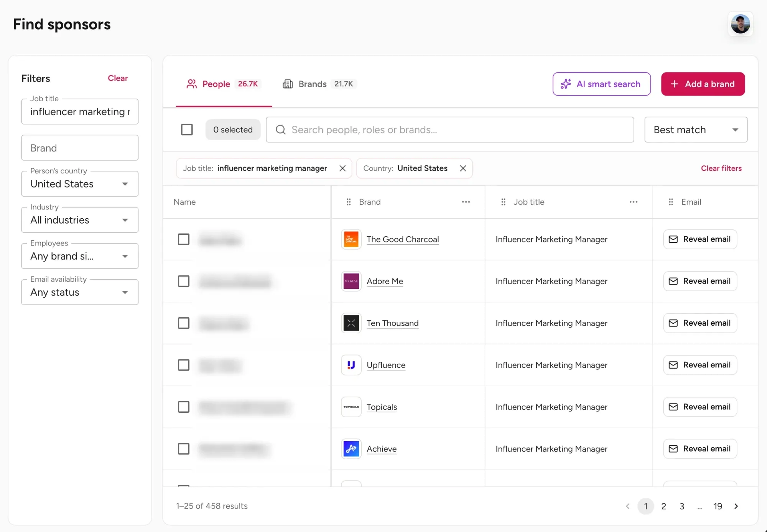Remove the Job title filter chip
The width and height of the screenshot is (767, 532).
(342, 168)
